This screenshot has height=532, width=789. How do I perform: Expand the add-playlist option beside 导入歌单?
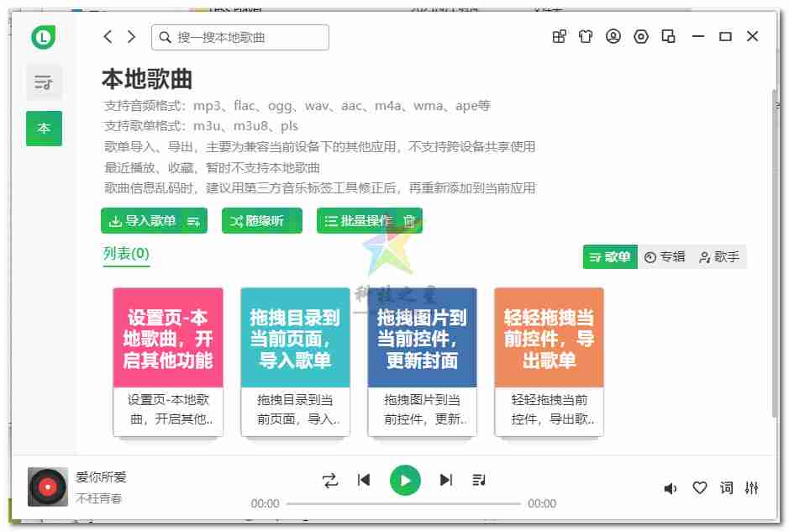coord(193,221)
